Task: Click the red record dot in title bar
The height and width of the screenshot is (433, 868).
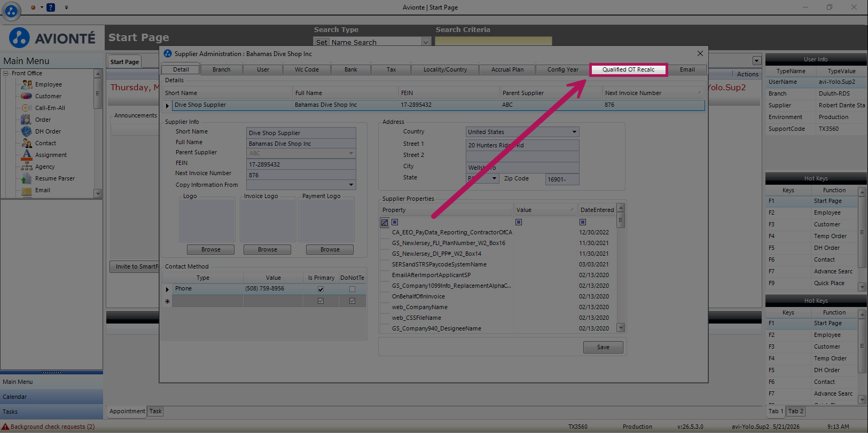Action: [33, 7]
